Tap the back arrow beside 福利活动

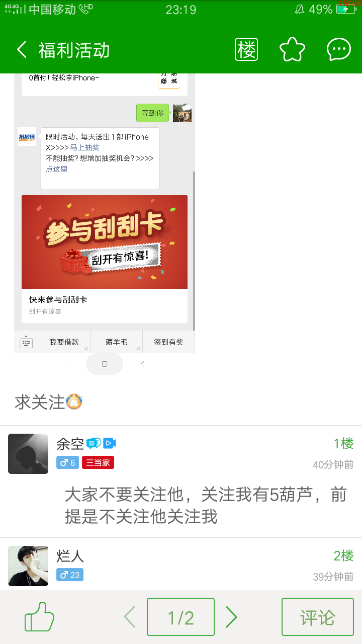[x=21, y=50]
